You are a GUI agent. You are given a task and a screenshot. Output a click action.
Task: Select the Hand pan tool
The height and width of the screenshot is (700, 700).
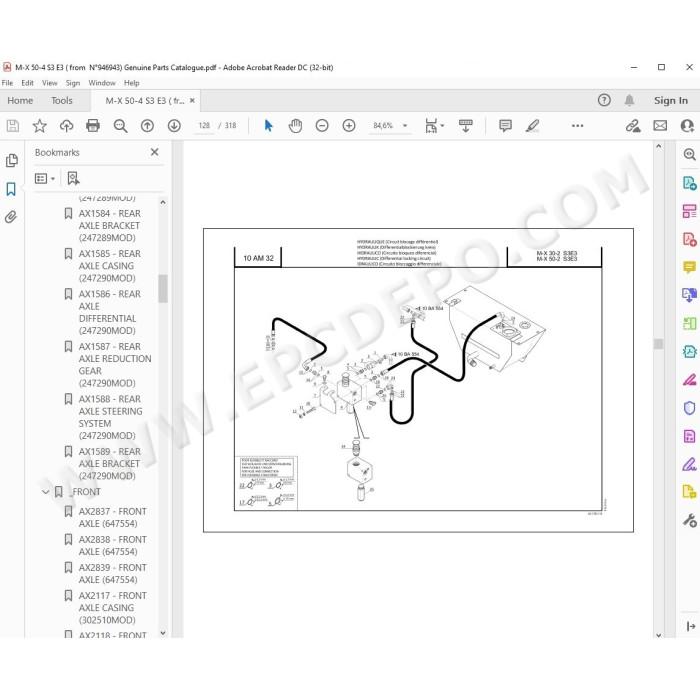(x=295, y=125)
